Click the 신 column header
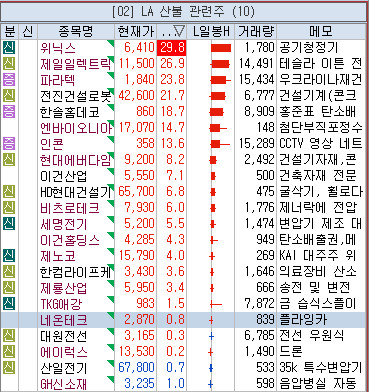This screenshot has height=392, width=369. [28, 31]
